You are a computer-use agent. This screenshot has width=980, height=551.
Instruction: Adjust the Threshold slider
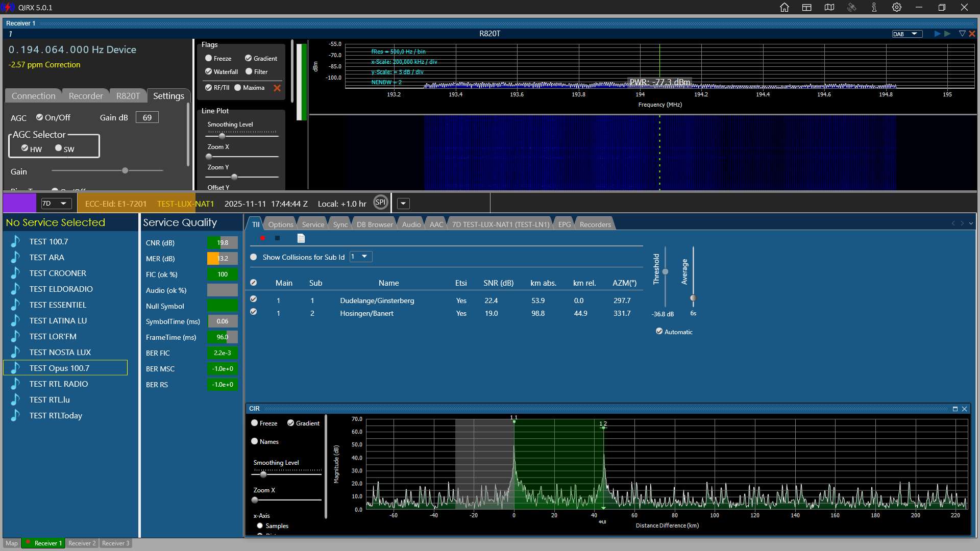[x=665, y=272]
